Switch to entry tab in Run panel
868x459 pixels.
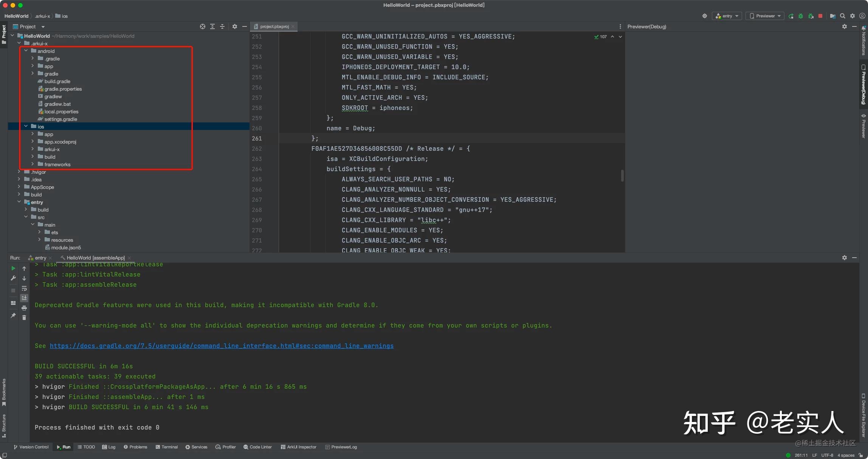tap(40, 258)
